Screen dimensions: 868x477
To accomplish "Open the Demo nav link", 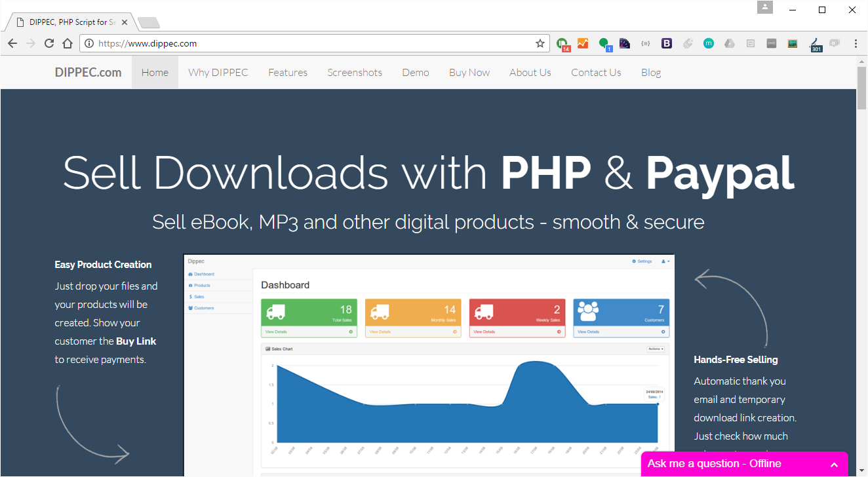I will [x=416, y=73].
